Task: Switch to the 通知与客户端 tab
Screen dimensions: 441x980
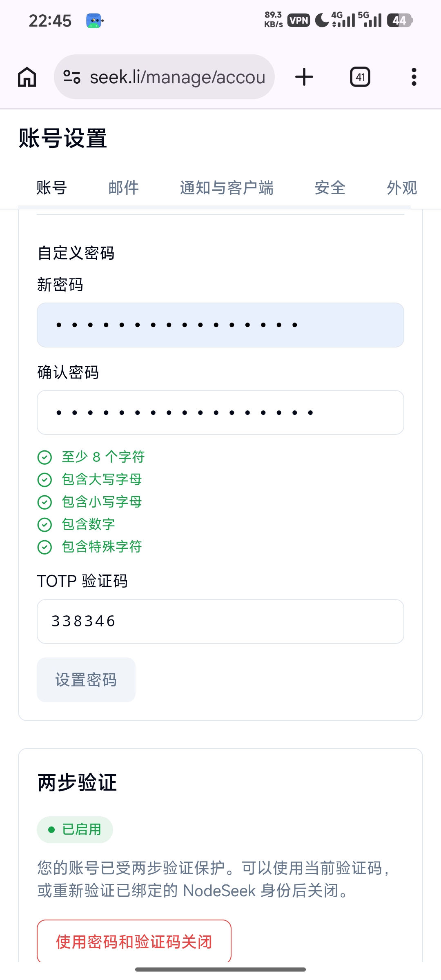Action: tap(227, 188)
